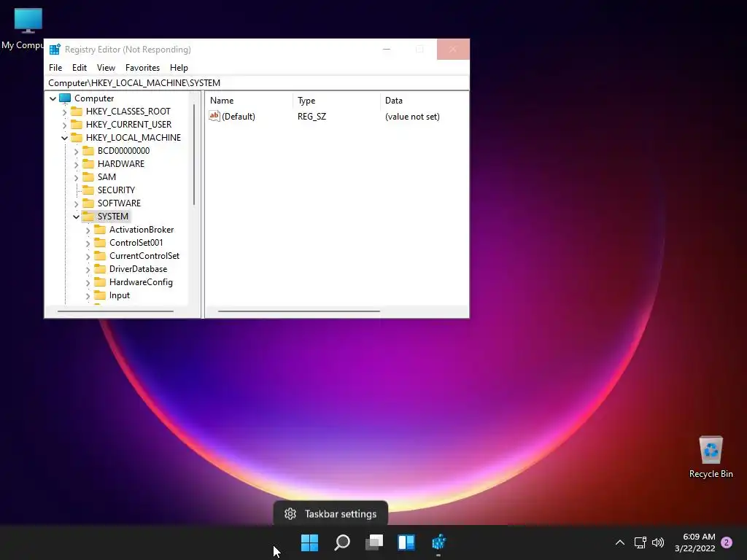Screen dimensions: 747x560
Task: Click the Name column header
Action: click(x=249, y=101)
